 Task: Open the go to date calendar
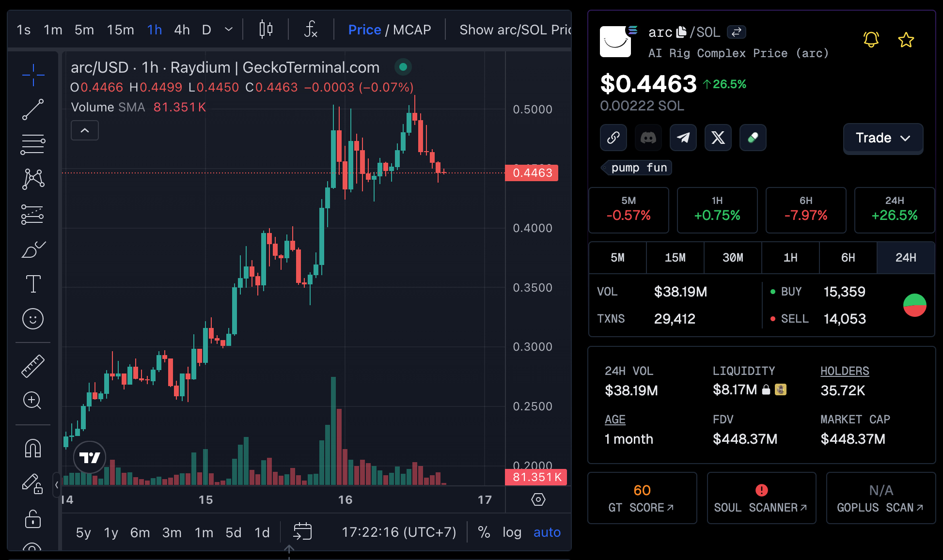point(302,531)
